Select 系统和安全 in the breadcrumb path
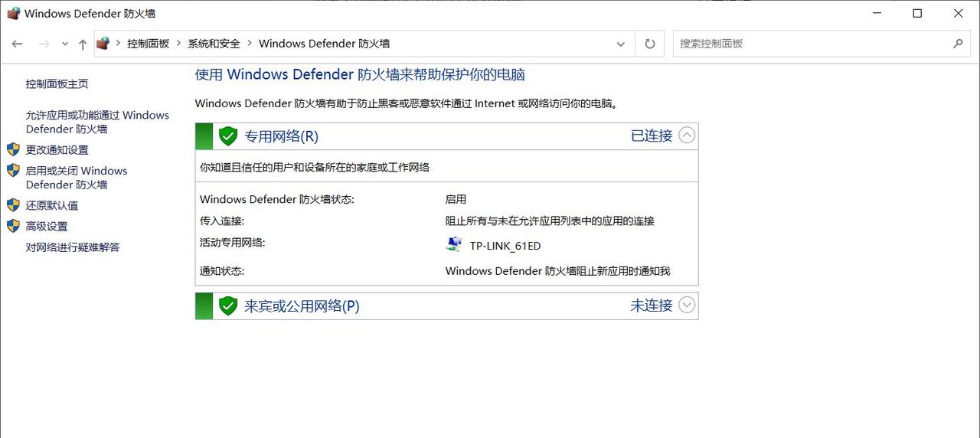Image resolution: width=980 pixels, height=438 pixels. coord(214,44)
